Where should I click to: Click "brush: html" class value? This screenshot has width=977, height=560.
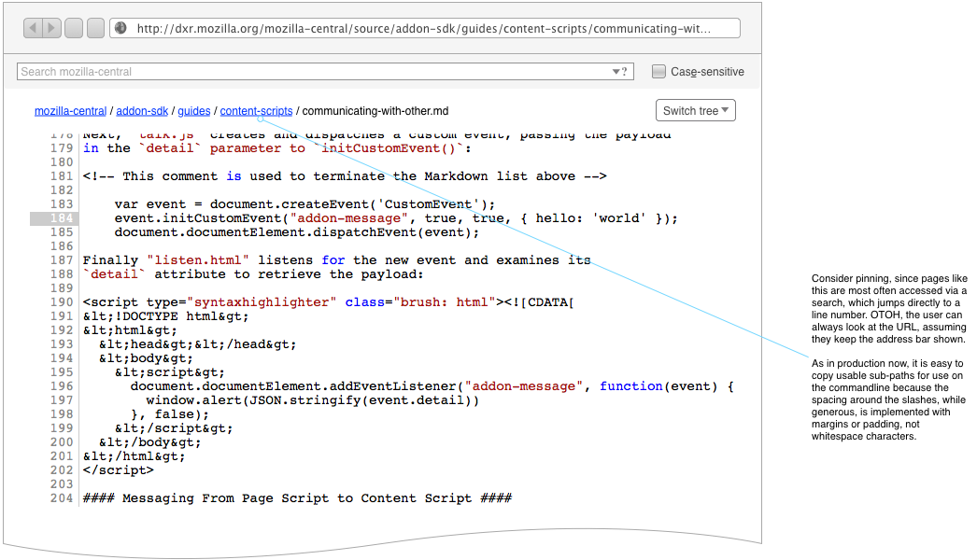tap(445, 302)
